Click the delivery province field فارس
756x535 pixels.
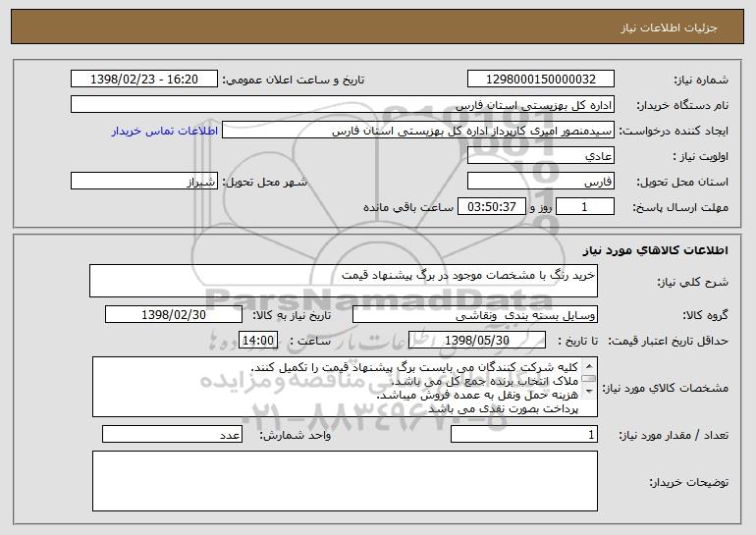tap(540, 182)
